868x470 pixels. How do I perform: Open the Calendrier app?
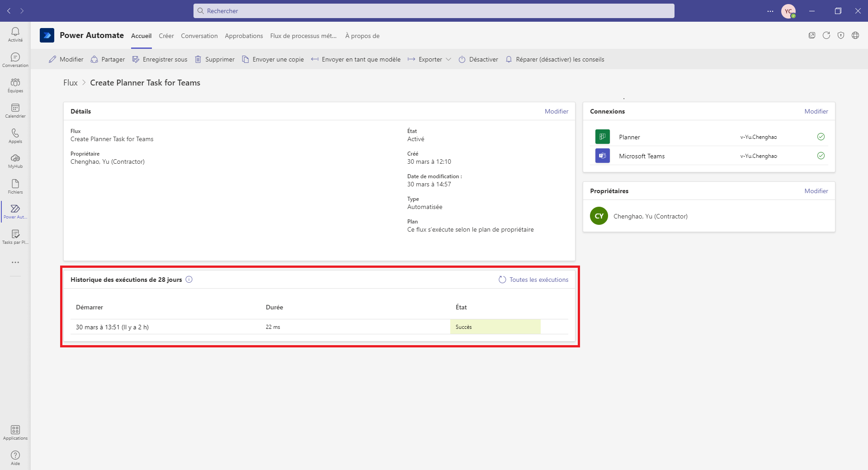(x=15, y=110)
